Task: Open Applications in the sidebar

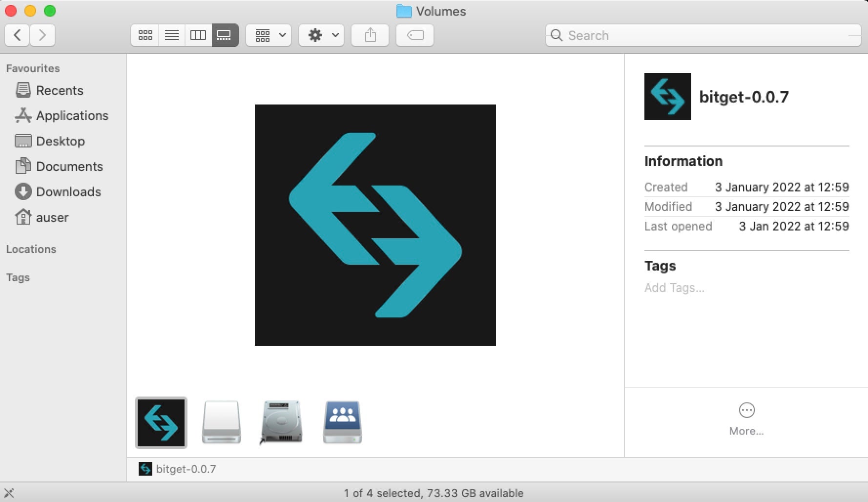Action: 72,116
